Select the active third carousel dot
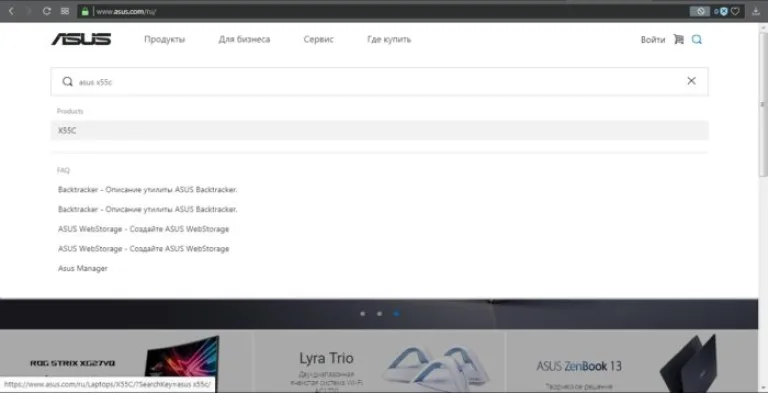The image size is (768, 393). click(x=396, y=314)
